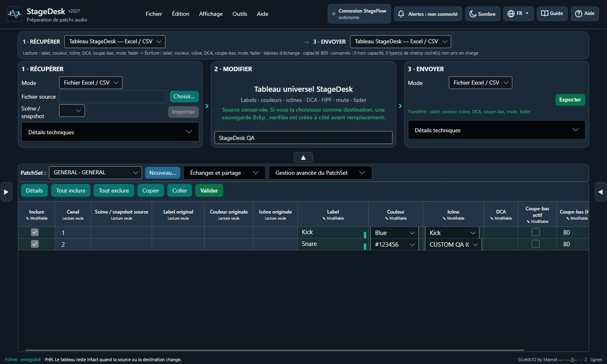The width and height of the screenshot is (607, 364).
Task: Expand the left side panel arrow
Action: click(6, 192)
